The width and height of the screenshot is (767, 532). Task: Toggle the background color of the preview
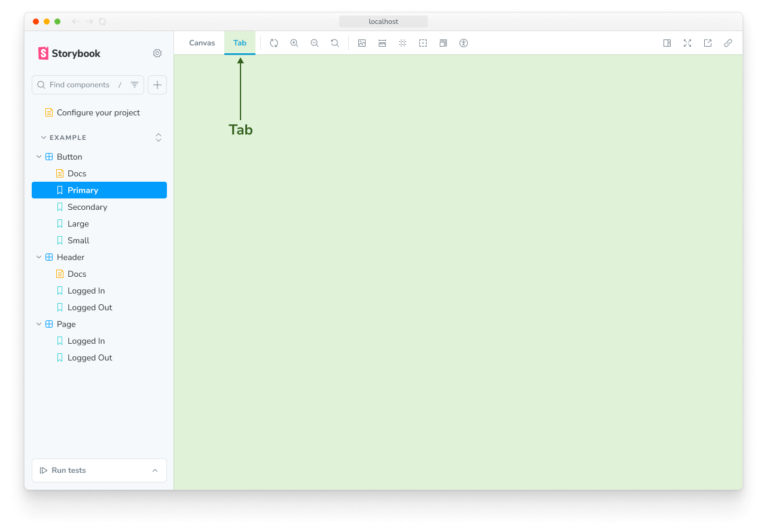tap(361, 42)
